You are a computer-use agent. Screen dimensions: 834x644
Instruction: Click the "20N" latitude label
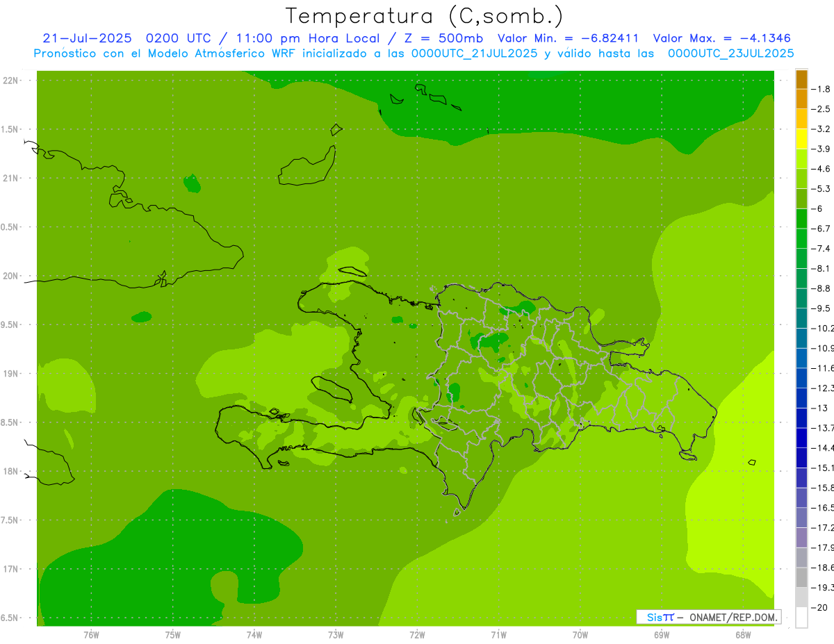click(10, 276)
